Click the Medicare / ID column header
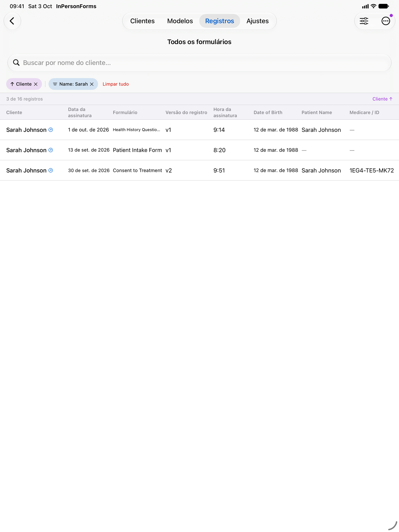399x532 pixels. [364, 112]
